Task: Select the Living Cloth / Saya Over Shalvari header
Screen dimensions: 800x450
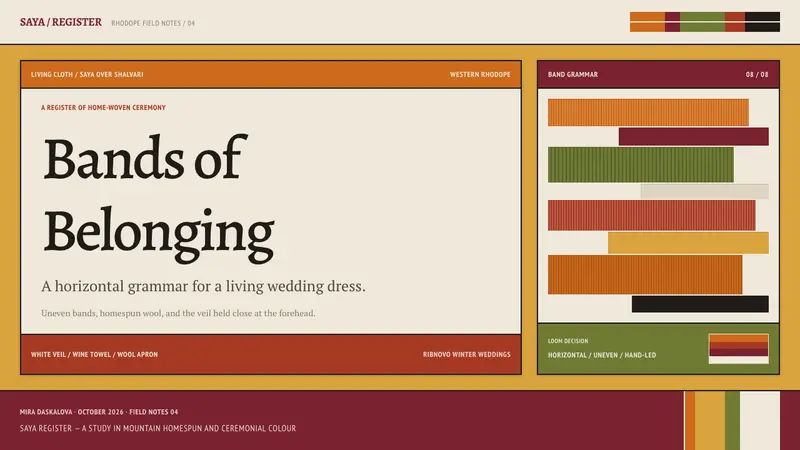Action: pyautogui.click(x=87, y=74)
